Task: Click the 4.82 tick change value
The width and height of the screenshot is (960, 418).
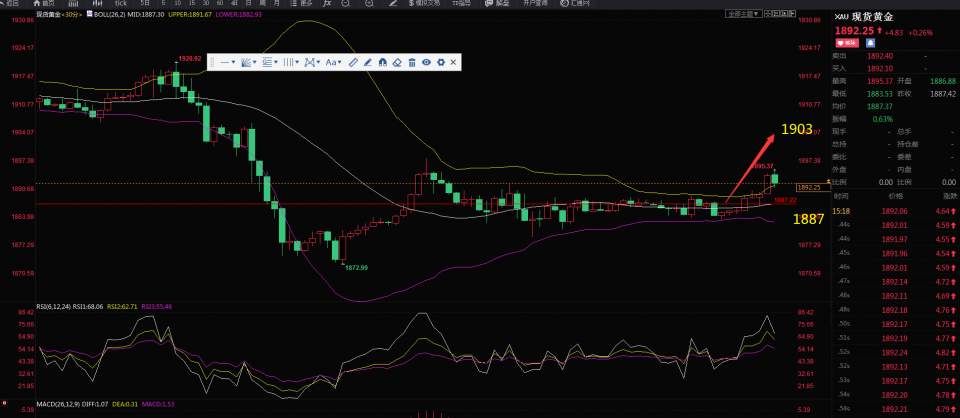Action: [x=945, y=353]
